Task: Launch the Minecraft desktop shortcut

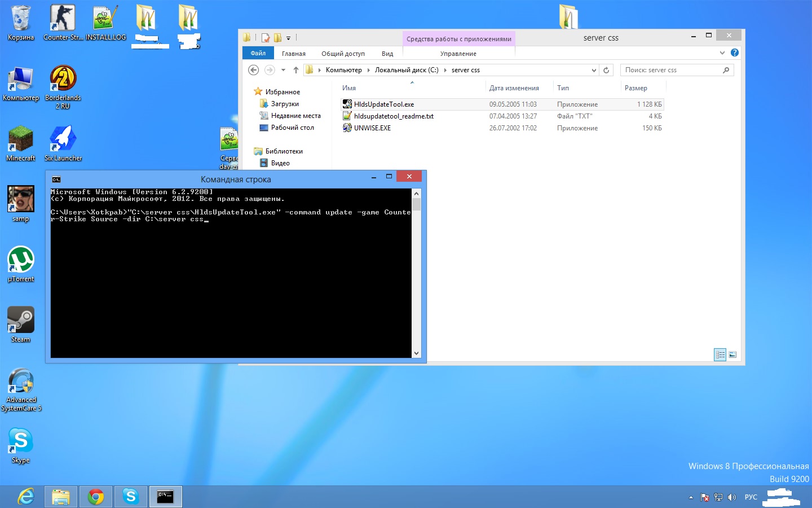Action: pos(21,143)
